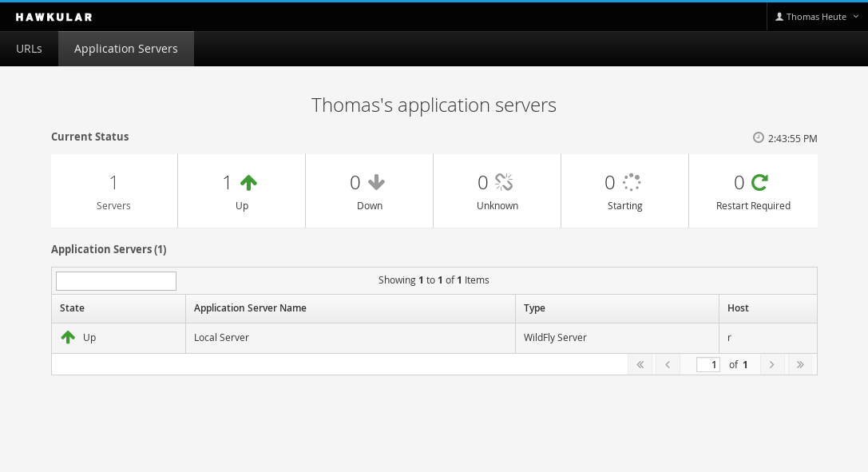
Task: Click the green Up arrow in status
Action: point(248,183)
